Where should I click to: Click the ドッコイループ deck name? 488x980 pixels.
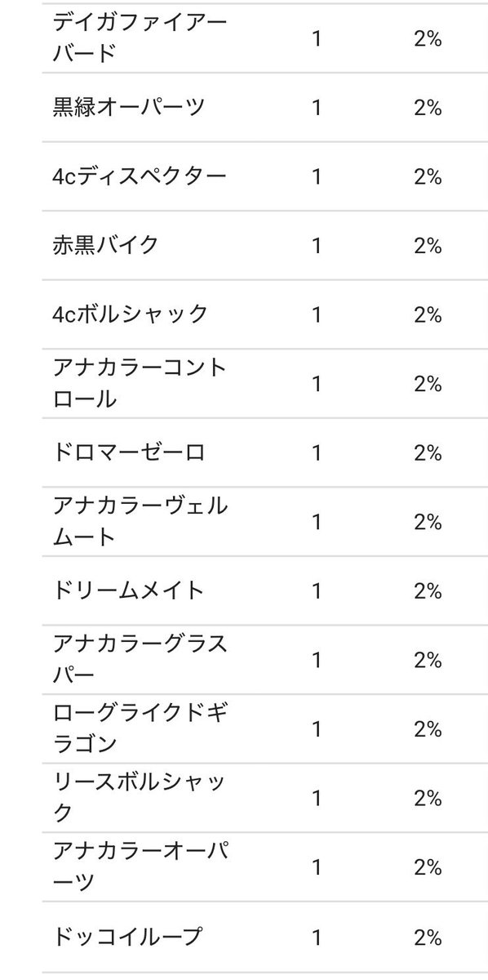coord(128,936)
